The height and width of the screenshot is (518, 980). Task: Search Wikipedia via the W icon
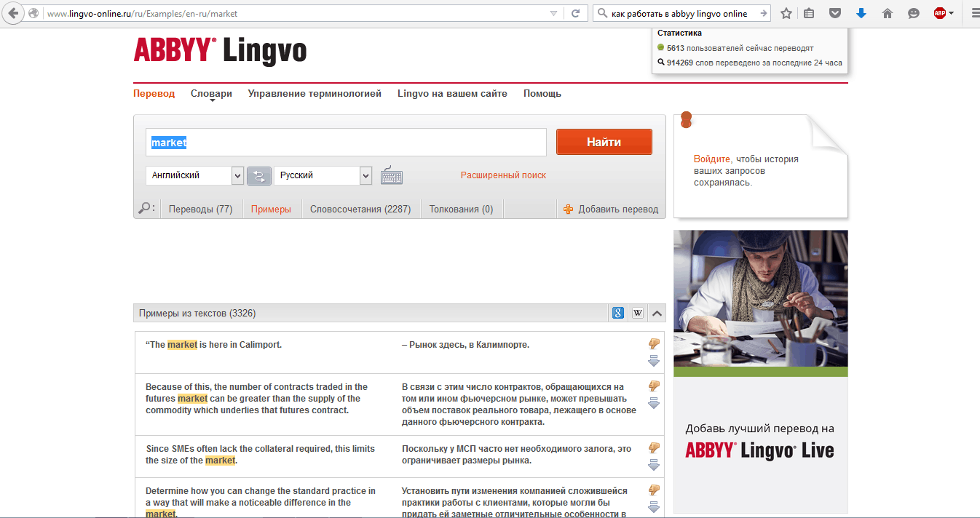(638, 313)
